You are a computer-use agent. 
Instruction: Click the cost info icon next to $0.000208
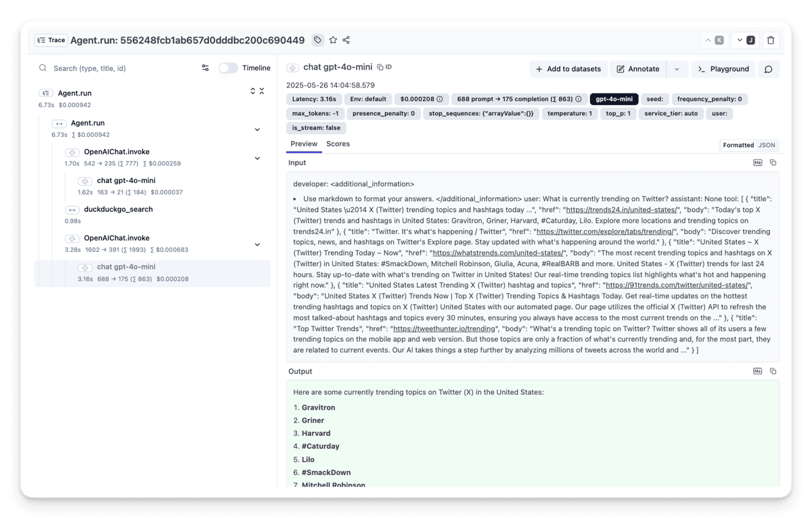(439, 99)
